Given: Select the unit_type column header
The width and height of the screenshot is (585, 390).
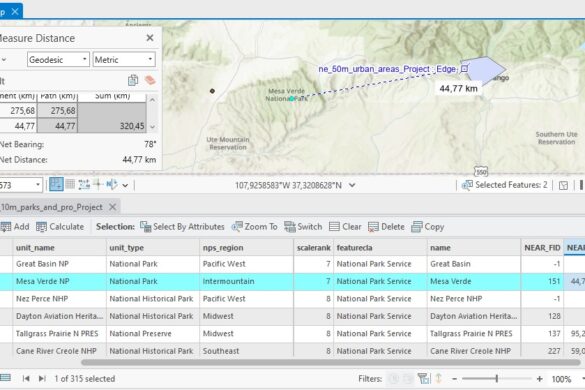Looking at the screenshot, I should tap(153, 247).
